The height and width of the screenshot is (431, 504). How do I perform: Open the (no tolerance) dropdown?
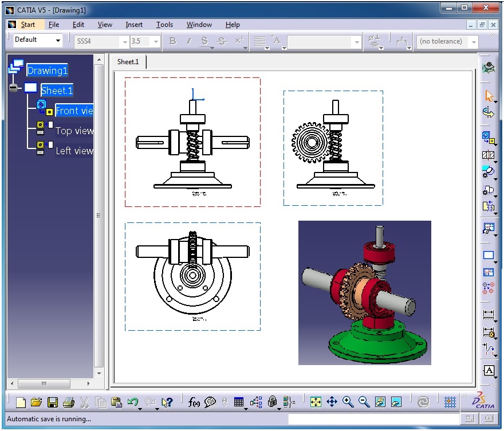coord(473,41)
